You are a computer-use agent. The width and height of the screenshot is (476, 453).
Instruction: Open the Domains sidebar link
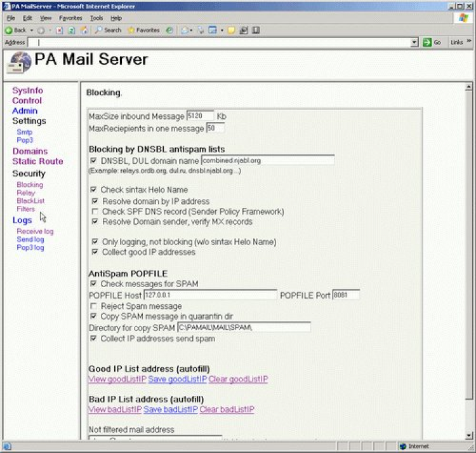click(x=30, y=151)
